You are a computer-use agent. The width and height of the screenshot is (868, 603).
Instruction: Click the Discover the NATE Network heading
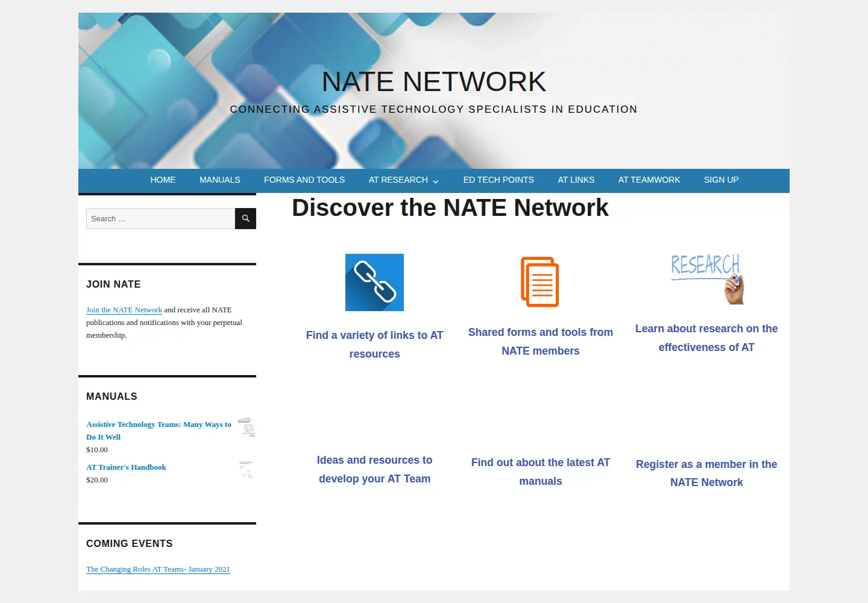click(450, 207)
